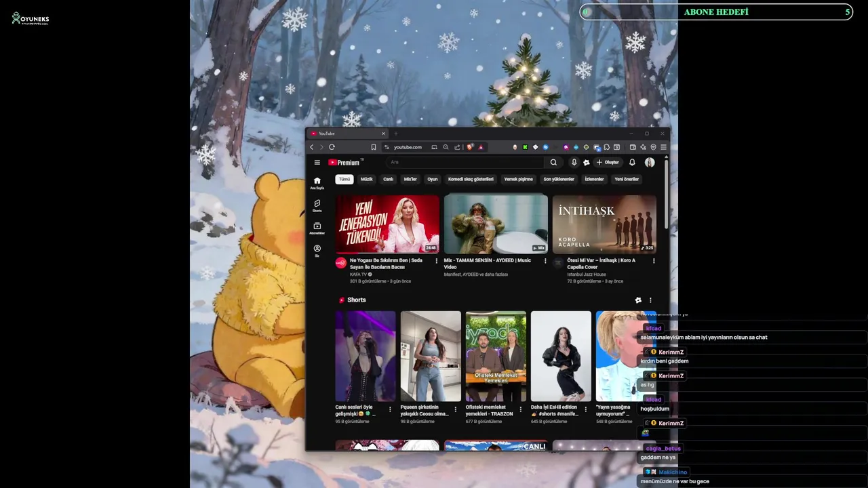Open the browser's main hamburger menu
The width and height of the screenshot is (868, 488).
pos(663,147)
